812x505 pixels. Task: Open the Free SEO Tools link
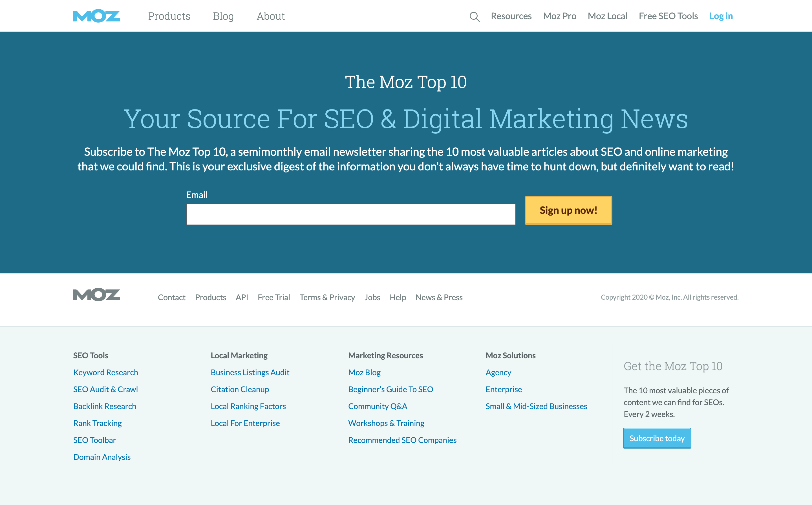point(668,16)
